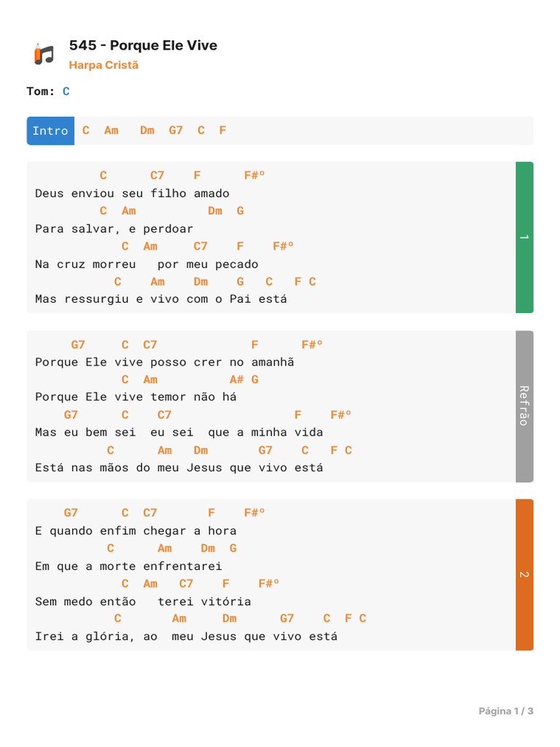Click the song key C next to Tom
560x747 pixels.
[66, 91]
